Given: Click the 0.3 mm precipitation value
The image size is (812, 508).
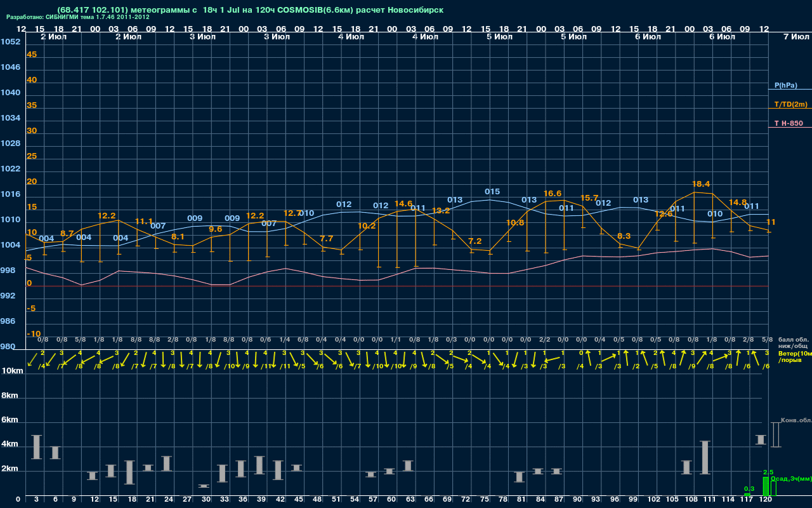Looking at the screenshot, I should (x=749, y=488).
